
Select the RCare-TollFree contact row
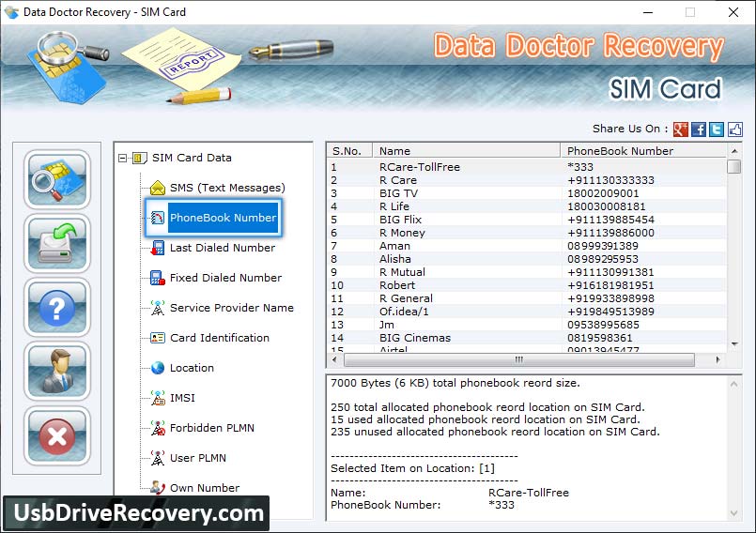527,167
